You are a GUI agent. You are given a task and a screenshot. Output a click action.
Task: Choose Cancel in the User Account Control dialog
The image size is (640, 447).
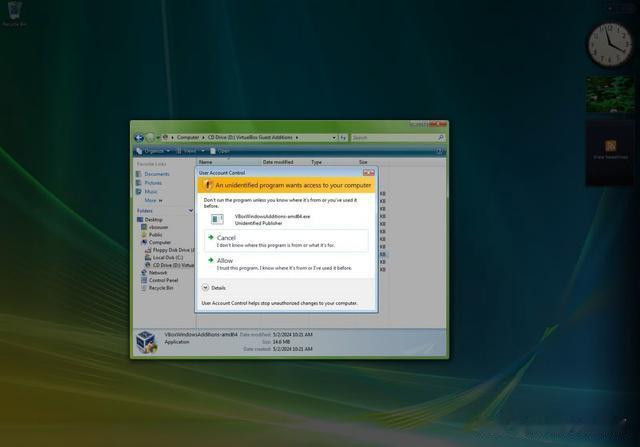286,241
